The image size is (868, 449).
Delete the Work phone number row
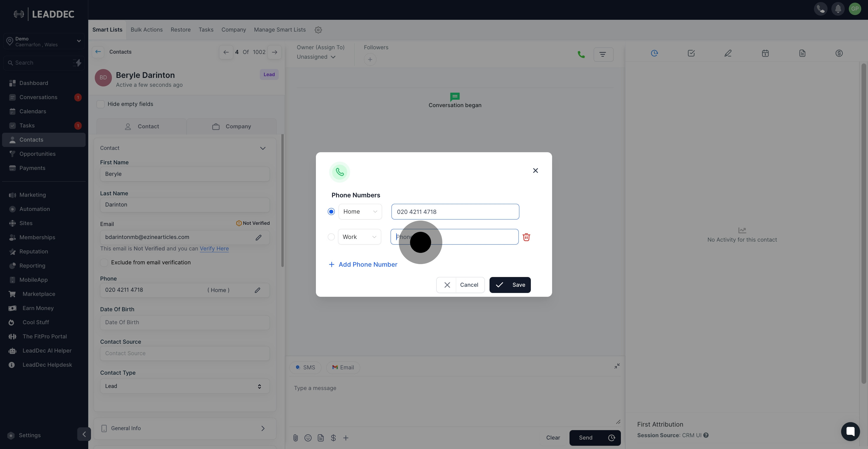pos(526,237)
